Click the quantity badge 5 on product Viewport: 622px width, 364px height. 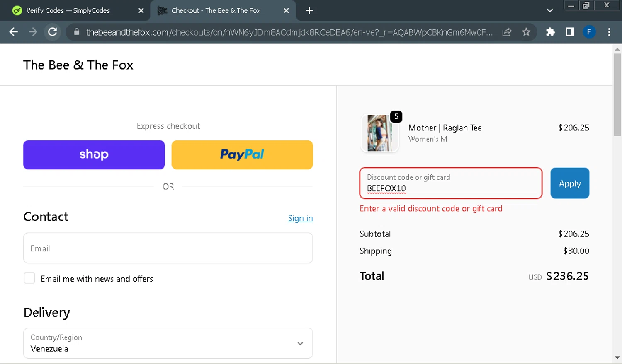tap(396, 117)
